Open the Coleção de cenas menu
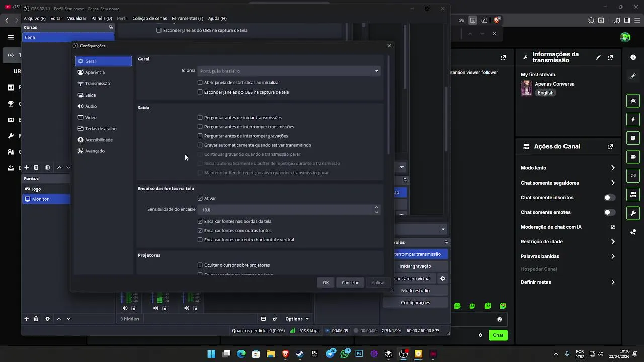 [149, 18]
